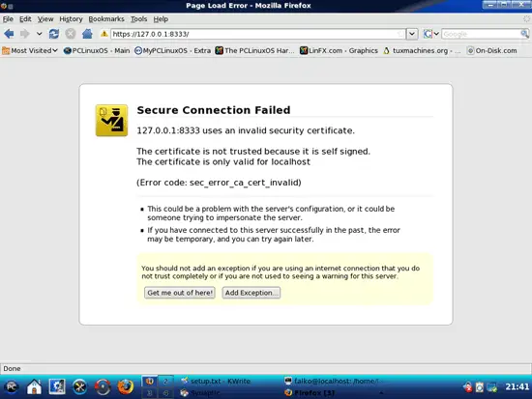Open the Help menu
The image size is (532, 399).
pyautogui.click(x=161, y=19)
